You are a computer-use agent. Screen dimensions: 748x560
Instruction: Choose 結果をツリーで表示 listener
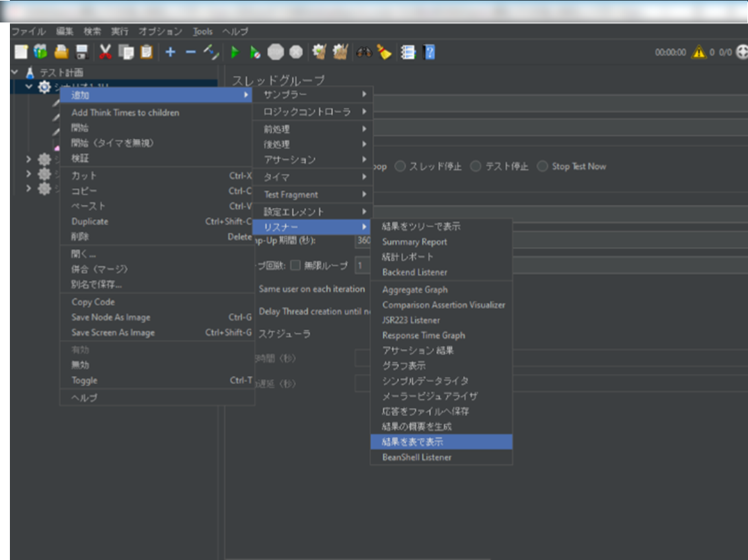click(x=441, y=227)
